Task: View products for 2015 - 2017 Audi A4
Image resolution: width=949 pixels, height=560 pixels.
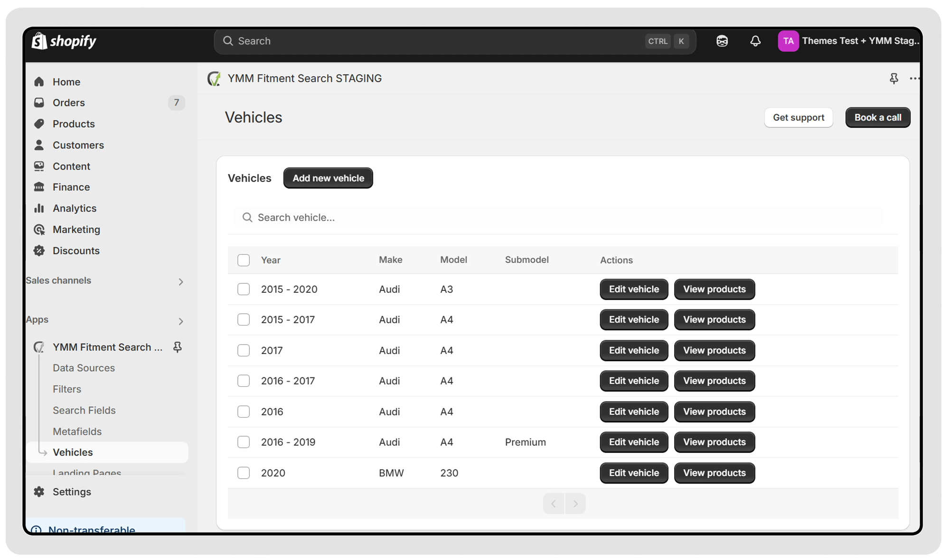Action: pyautogui.click(x=714, y=319)
